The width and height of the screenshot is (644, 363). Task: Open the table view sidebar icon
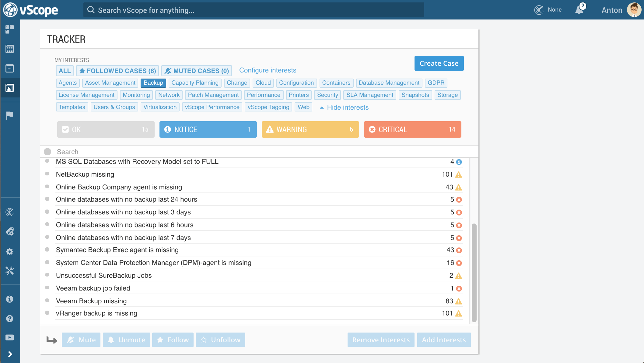pos(10,49)
